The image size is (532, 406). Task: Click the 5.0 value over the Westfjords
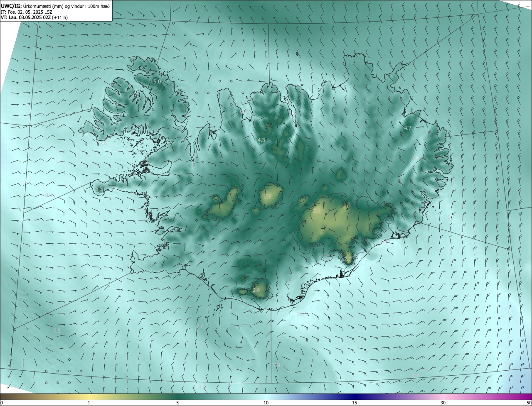(x=157, y=82)
